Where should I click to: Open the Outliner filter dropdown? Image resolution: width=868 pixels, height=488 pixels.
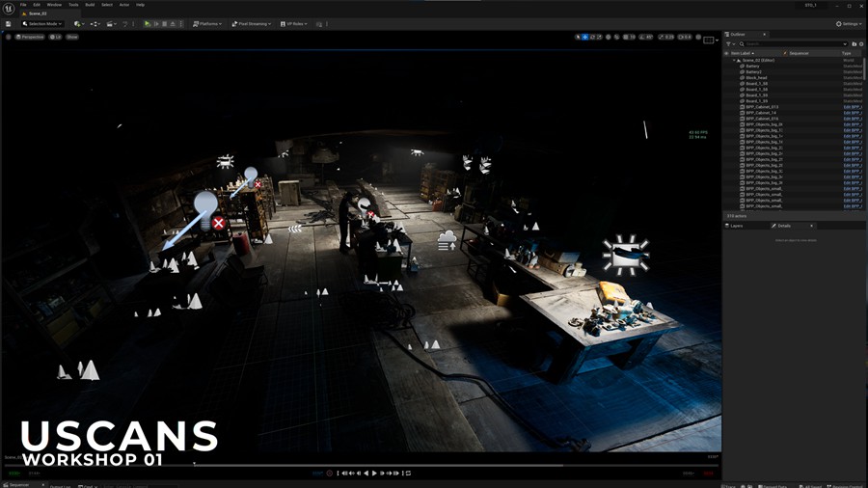(x=730, y=43)
